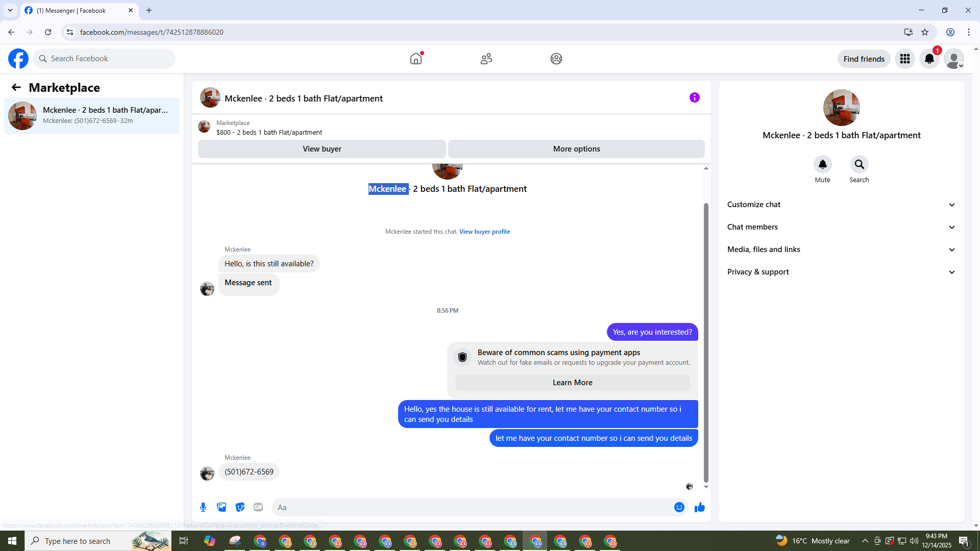The image size is (980, 551).
Task: Toggle the conversation information panel
Action: [694, 97]
